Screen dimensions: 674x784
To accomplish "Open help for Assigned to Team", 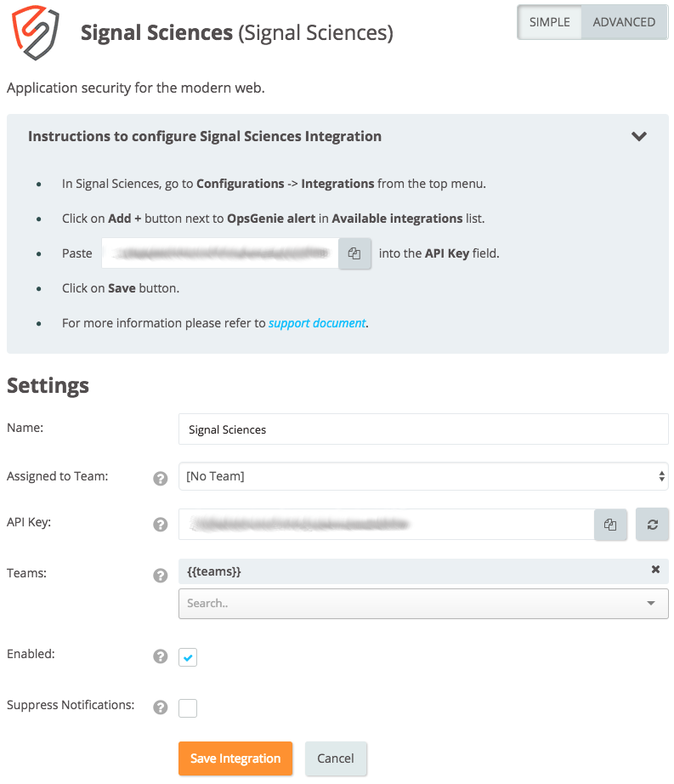I will 160,479.
